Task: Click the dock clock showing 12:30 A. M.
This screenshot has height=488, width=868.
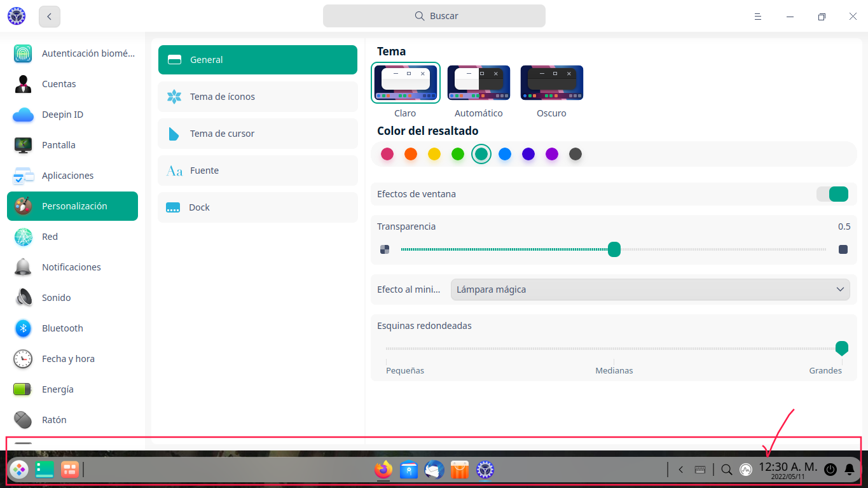Action: pyautogui.click(x=788, y=470)
